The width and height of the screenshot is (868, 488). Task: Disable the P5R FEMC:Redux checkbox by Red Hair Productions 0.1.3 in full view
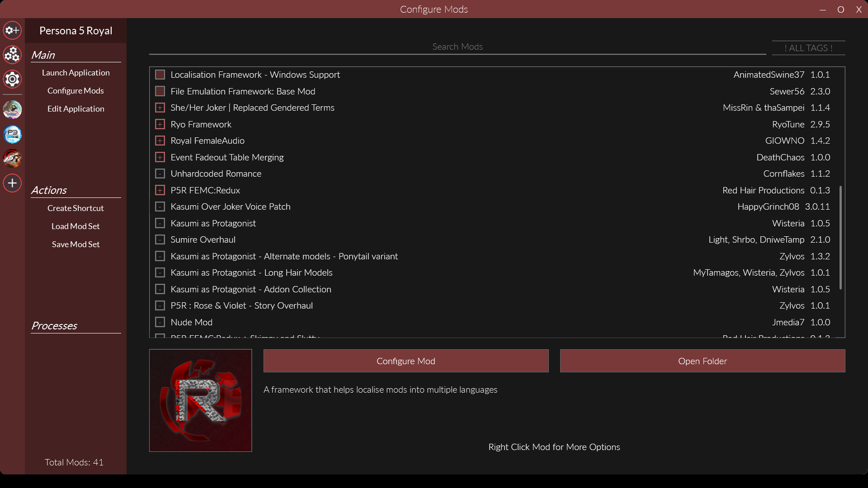(160, 190)
